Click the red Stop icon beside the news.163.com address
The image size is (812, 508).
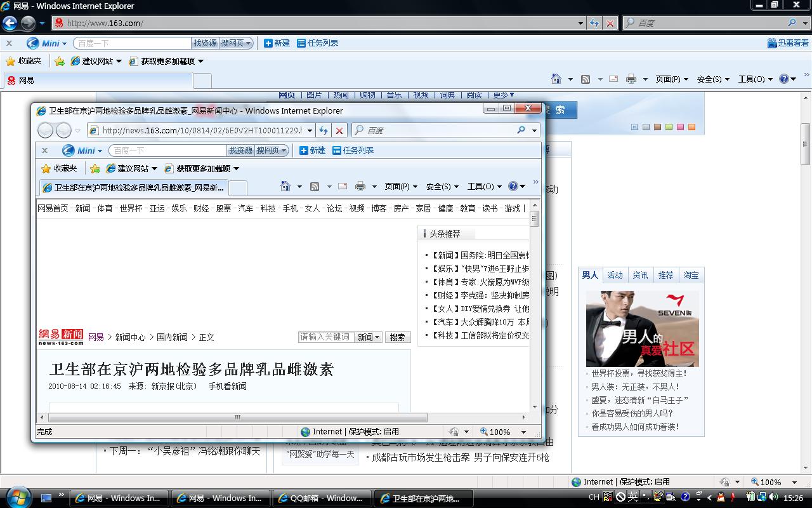coord(339,130)
